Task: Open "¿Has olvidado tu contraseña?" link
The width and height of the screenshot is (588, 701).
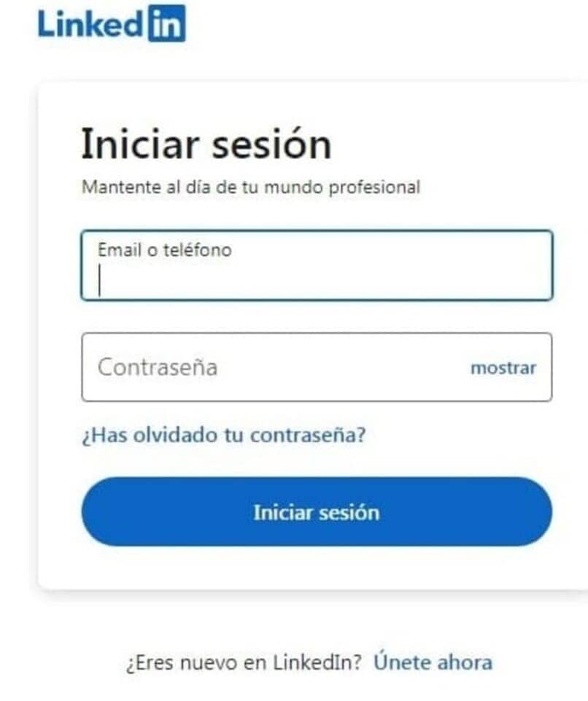Action: pyautogui.click(x=223, y=435)
